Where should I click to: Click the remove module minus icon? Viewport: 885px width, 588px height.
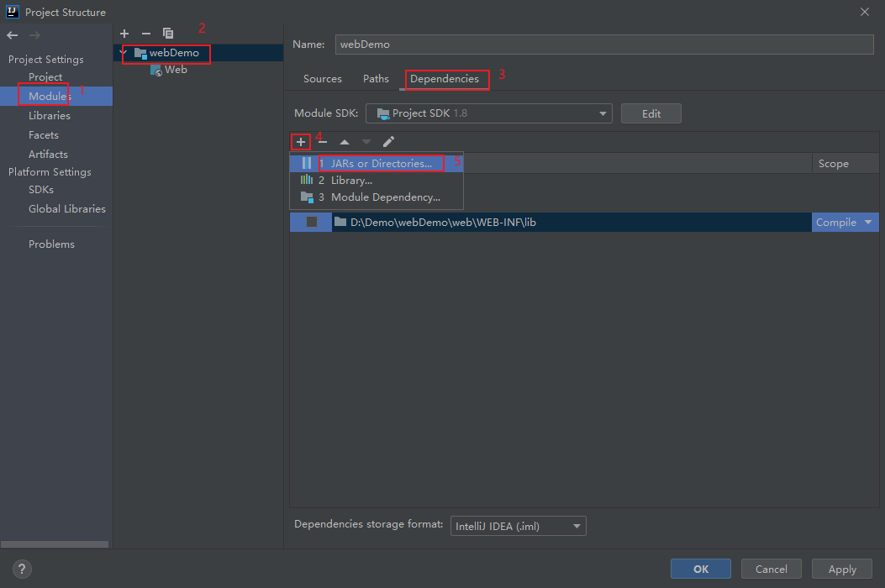[146, 34]
